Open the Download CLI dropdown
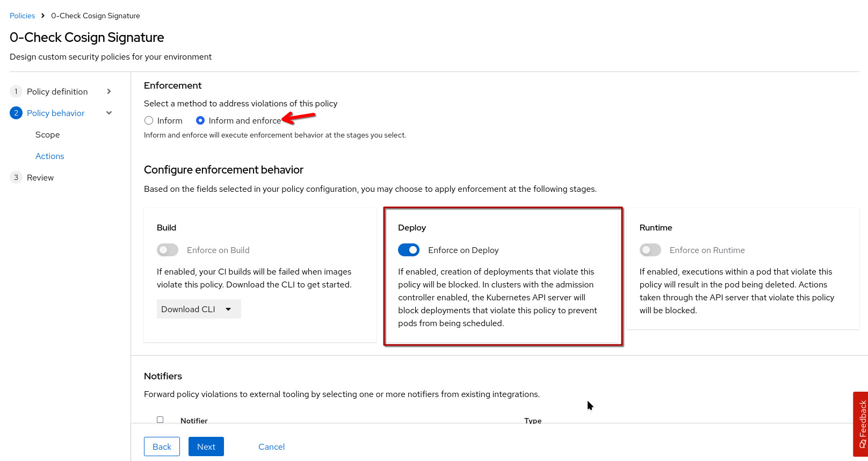Viewport: 868px width, 461px height. pos(199,309)
